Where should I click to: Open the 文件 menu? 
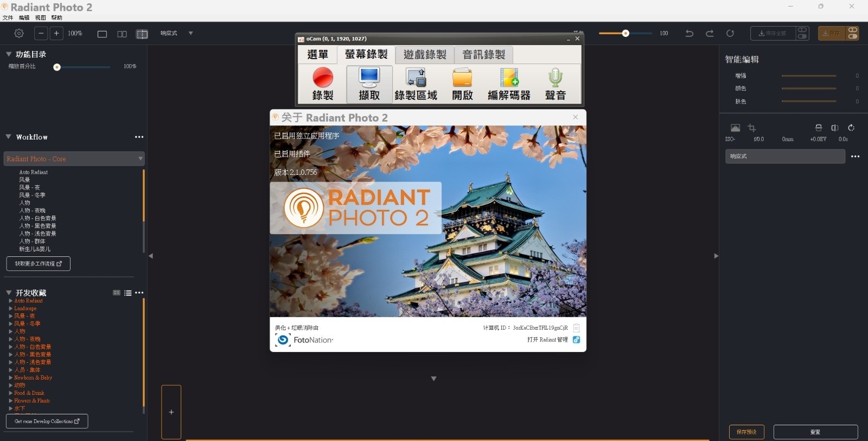click(x=8, y=18)
